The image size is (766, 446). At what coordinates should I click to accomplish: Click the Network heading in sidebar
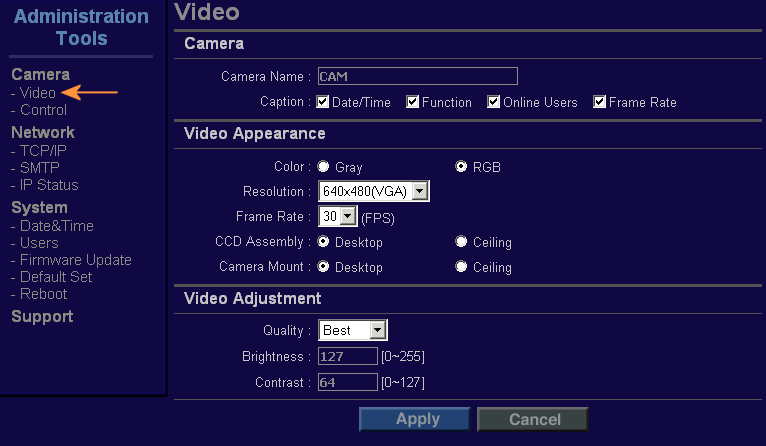43,132
